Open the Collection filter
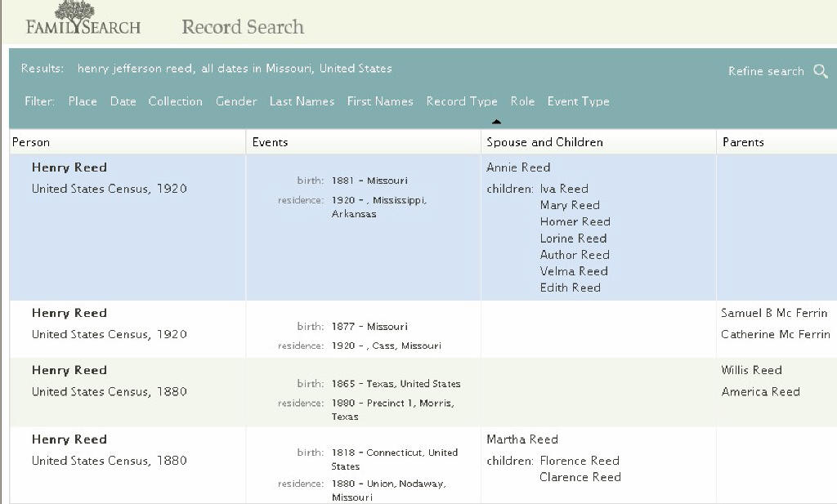The width and height of the screenshot is (837, 504). [175, 101]
